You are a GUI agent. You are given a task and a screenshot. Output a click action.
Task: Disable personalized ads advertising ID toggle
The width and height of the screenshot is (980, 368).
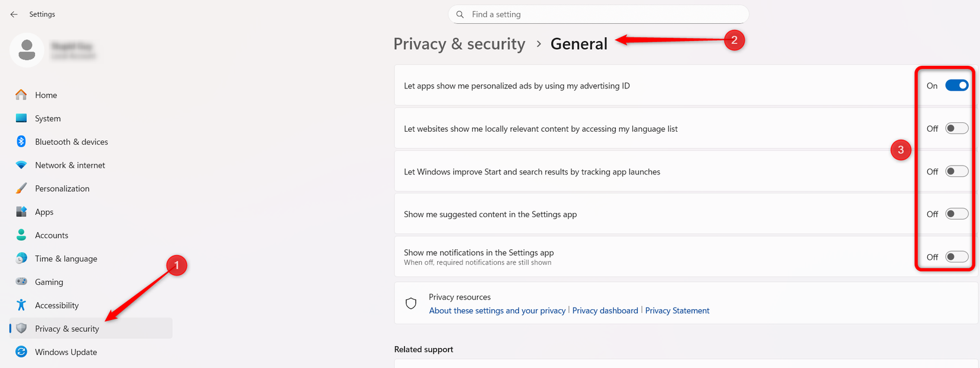point(956,85)
